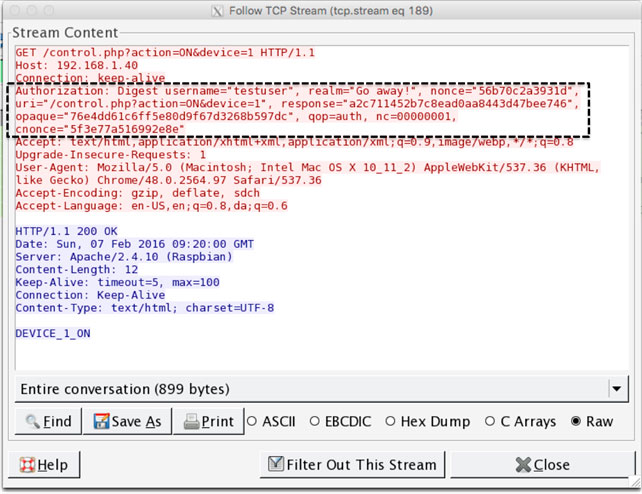Click the Accept-Language header line
The width and height of the screenshot is (642, 494).
pyautogui.click(x=151, y=205)
